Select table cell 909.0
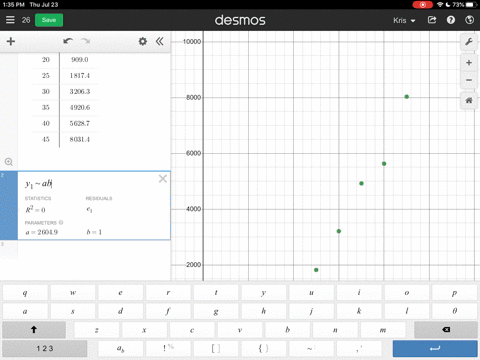 [x=80, y=60]
